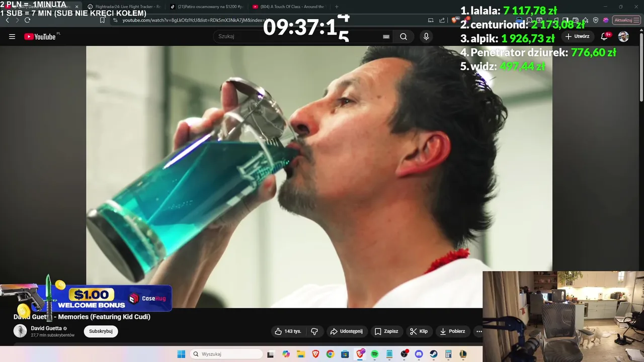Open Microsoft Store from the taskbar
644x362 pixels.
point(345,354)
